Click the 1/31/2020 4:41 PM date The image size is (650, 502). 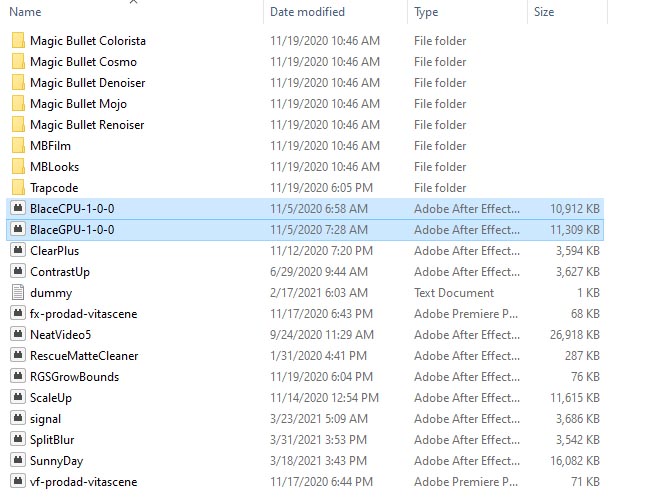pyautogui.click(x=318, y=356)
